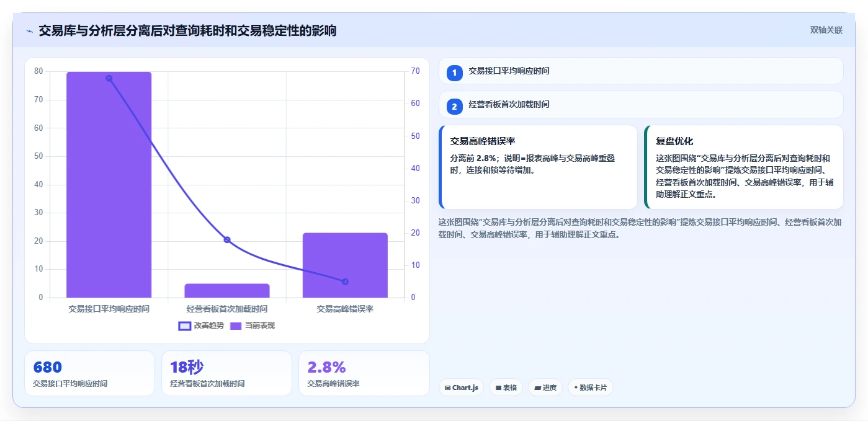The image size is (868, 421).
Task: Click the number 1 badge
Action: pyautogui.click(x=454, y=73)
